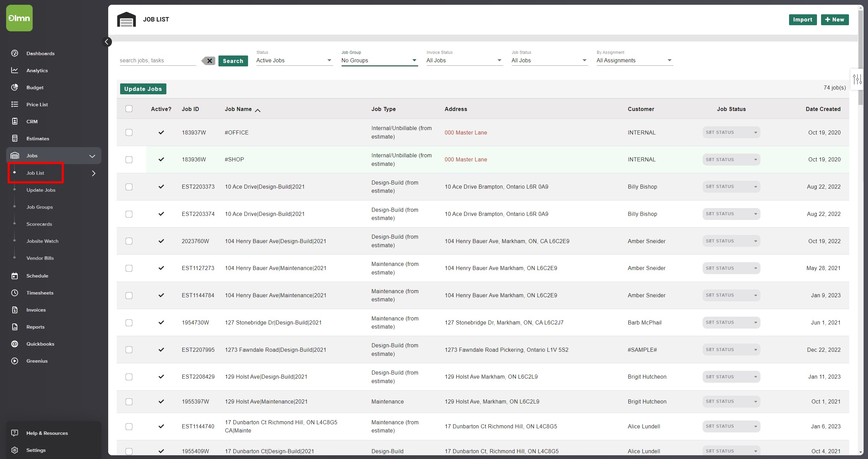The height and width of the screenshot is (459, 868).
Task: Select checkbox for job EST2203373
Action: coord(129,187)
